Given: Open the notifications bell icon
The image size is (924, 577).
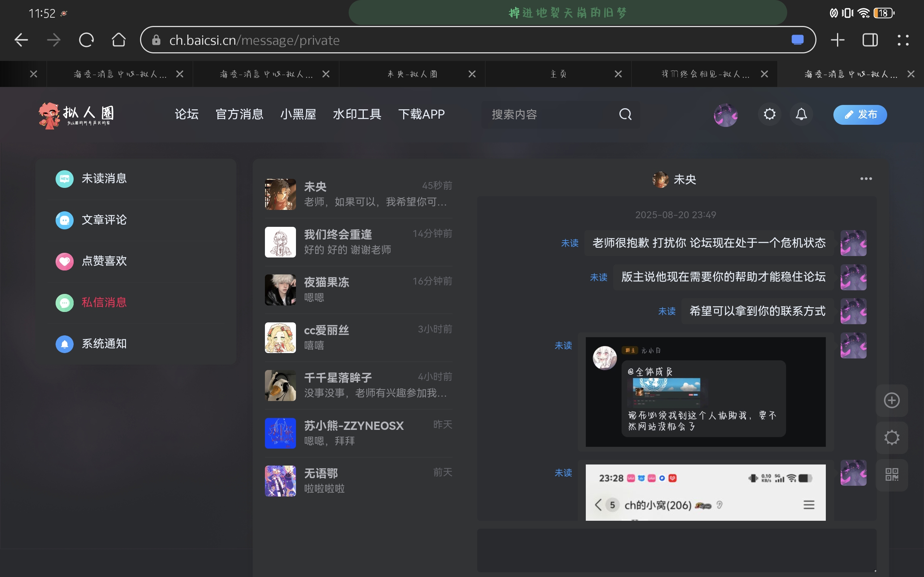Looking at the screenshot, I should click(x=801, y=114).
